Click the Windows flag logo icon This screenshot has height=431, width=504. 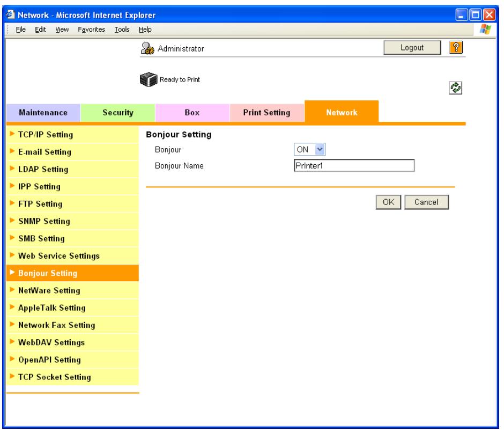(x=485, y=30)
